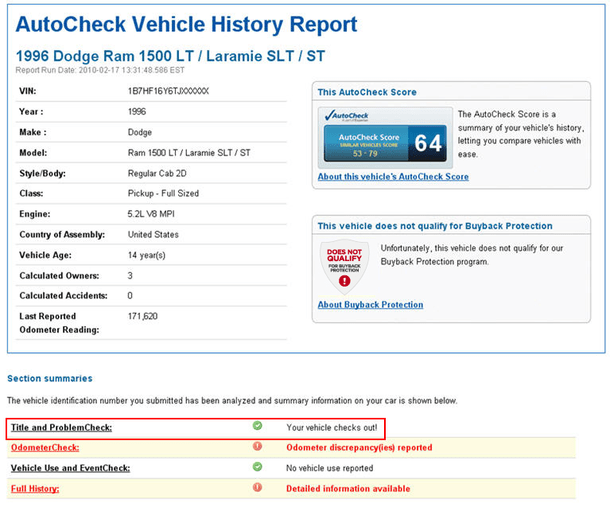Select the VIN value 1B7HF16Y6TJXXXXXX
This screenshot has width=610, height=507.
[x=168, y=91]
